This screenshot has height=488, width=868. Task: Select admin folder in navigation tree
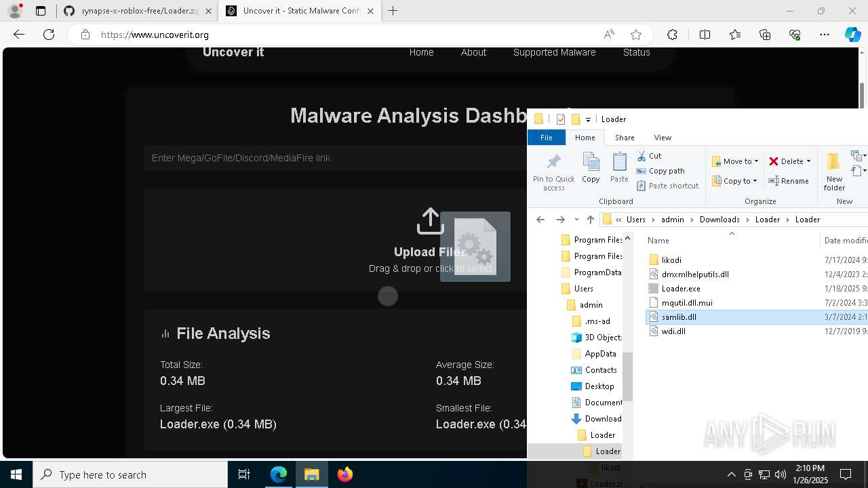[x=591, y=305]
